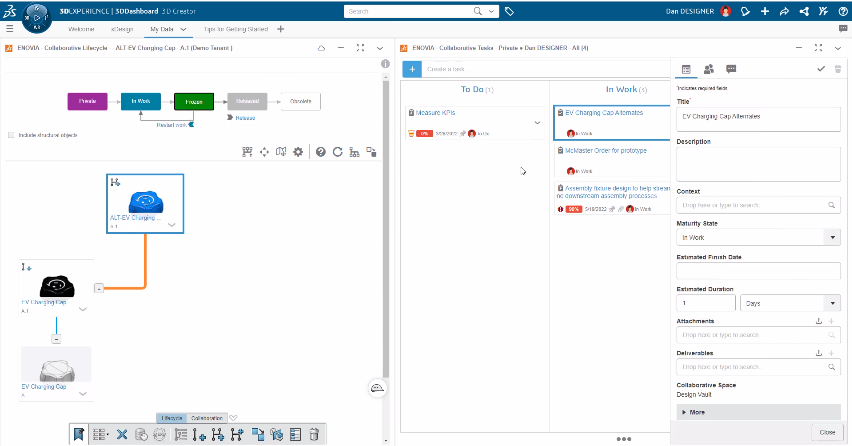Click the refresh icon in lifecycle toolbar
The height and width of the screenshot is (446, 852).
338,152
